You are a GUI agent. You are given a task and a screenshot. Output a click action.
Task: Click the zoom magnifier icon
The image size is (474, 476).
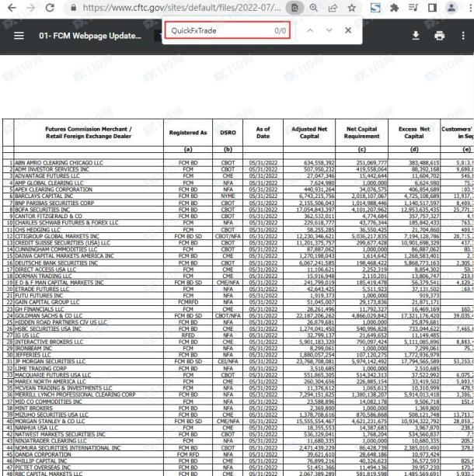click(314, 8)
